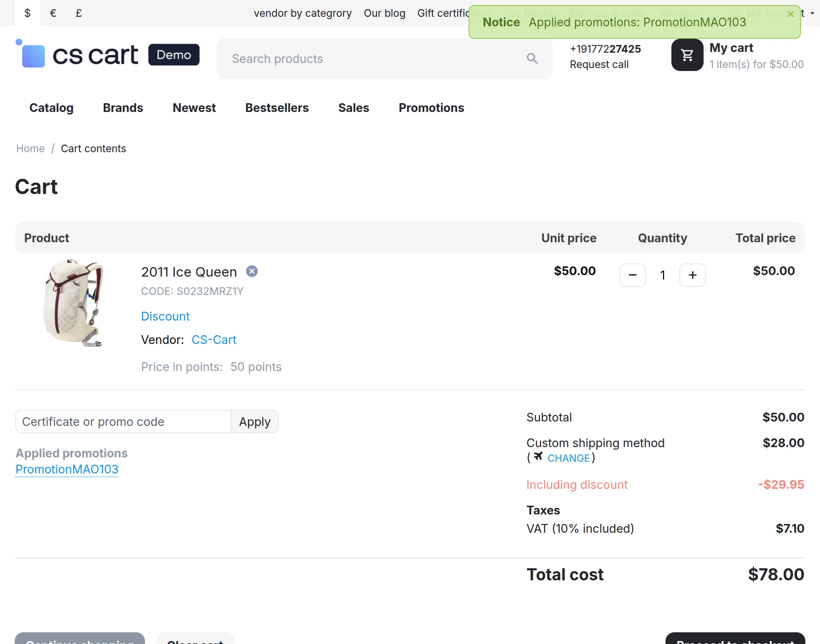Go to the Promotions menu item
Viewport: 820px width, 644px height.
tap(431, 108)
